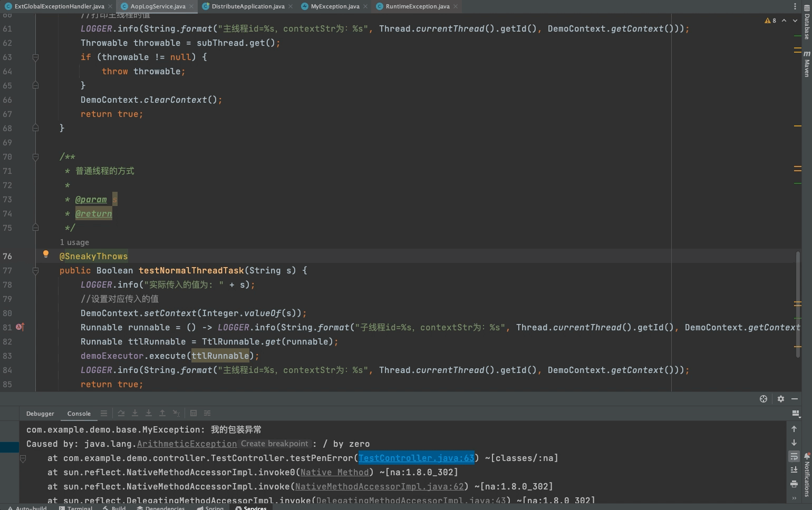The height and width of the screenshot is (510, 812).
Task: Switch to the Debugger tab
Action: (x=40, y=414)
